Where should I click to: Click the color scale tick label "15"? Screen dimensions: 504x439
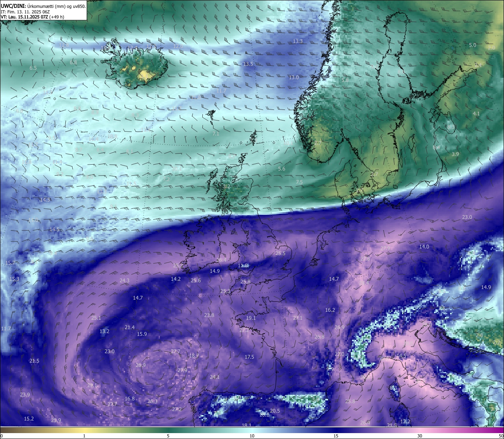tap(336, 436)
